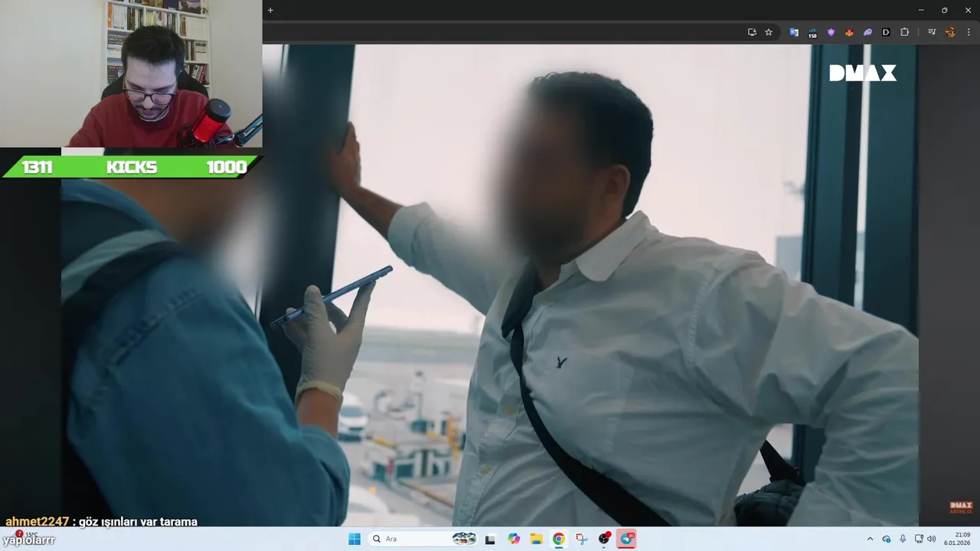
Task: Open a new browser tab with plus button
Action: point(270,10)
